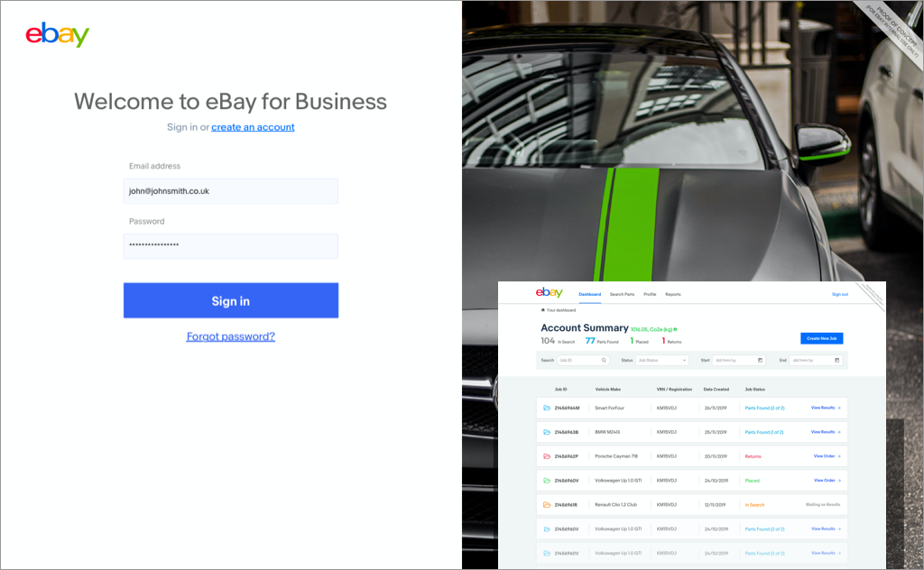The width and height of the screenshot is (924, 570).
Task: Open View Results for BMW M240i
Action: [826, 432]
